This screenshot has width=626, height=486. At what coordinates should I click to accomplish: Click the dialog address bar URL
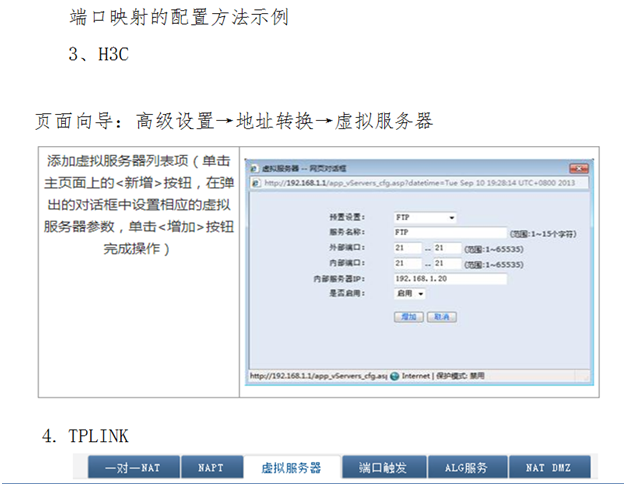(419, 183)
